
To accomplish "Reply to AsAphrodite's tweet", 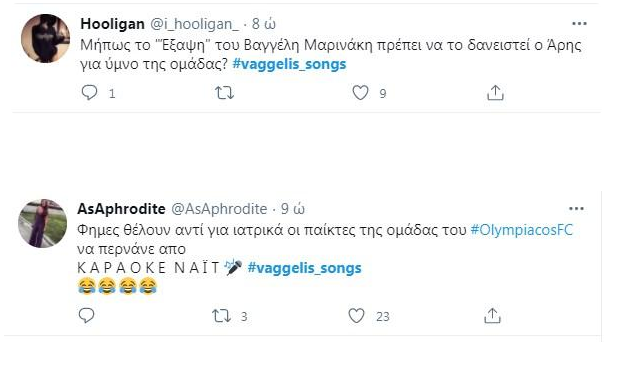I will (x=86, y=316).
